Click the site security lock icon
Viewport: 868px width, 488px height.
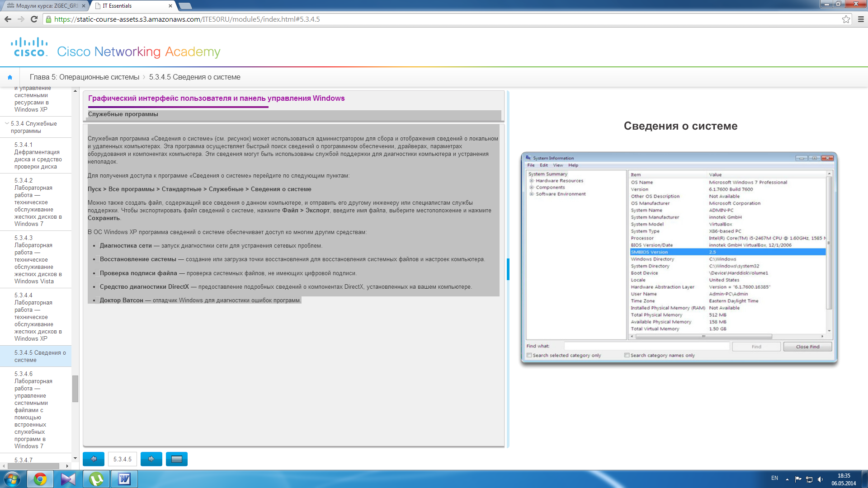click(48, 19)
